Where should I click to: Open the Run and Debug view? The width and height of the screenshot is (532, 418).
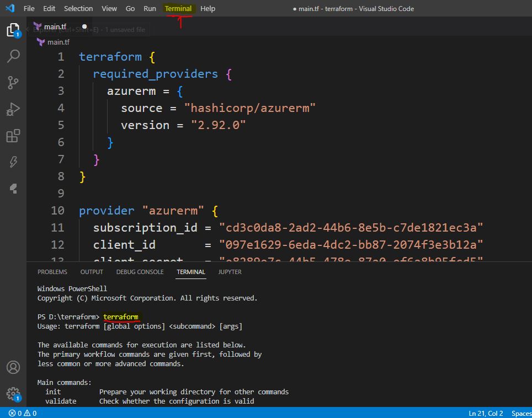13,109
